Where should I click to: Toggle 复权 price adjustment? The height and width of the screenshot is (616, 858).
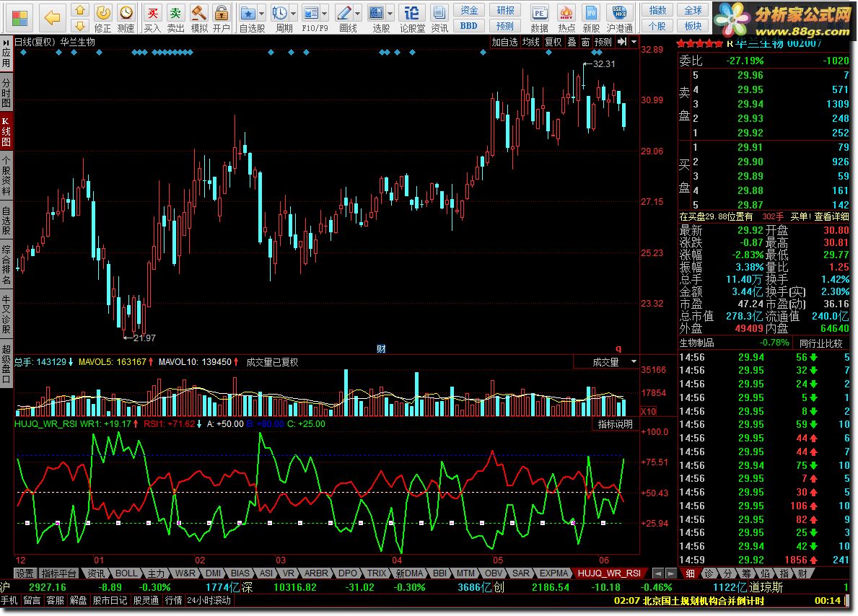click(553, 42)
